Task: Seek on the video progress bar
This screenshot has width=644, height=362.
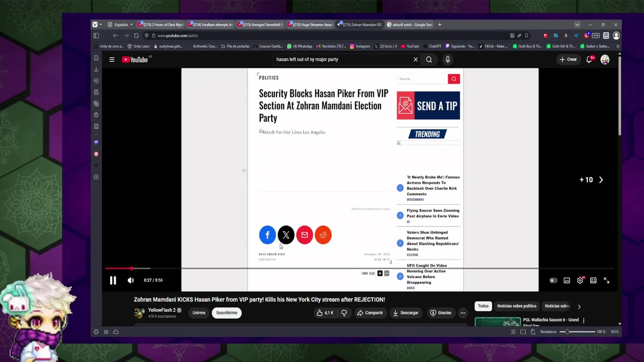Action: click(359, 268)
